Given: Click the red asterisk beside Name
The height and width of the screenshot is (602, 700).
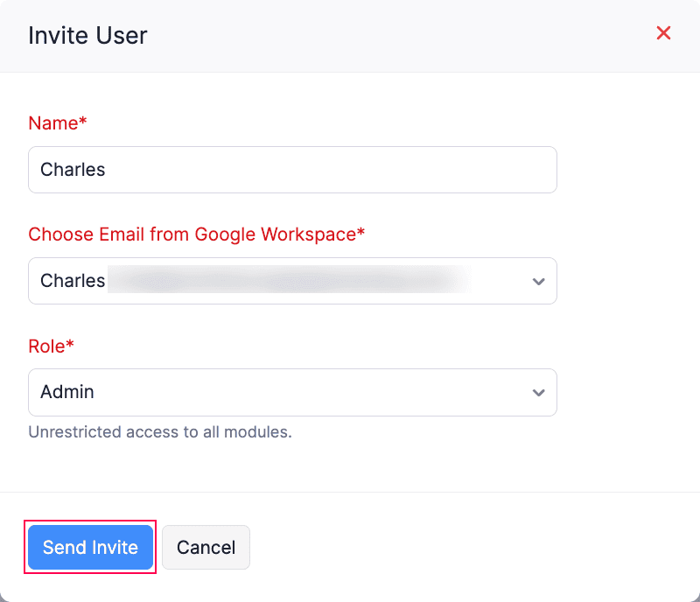Looking at the screenshot, I should pyautogui.click(x=84, y=122).
